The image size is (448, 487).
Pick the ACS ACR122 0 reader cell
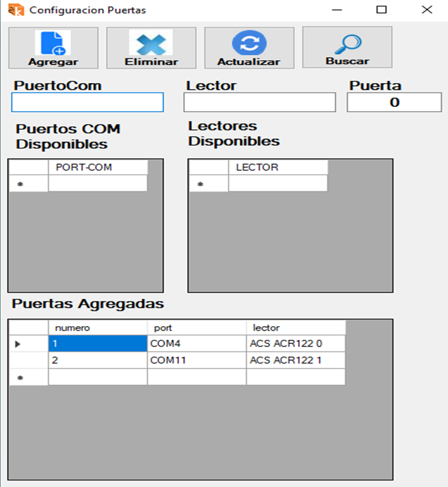[295, 344]
